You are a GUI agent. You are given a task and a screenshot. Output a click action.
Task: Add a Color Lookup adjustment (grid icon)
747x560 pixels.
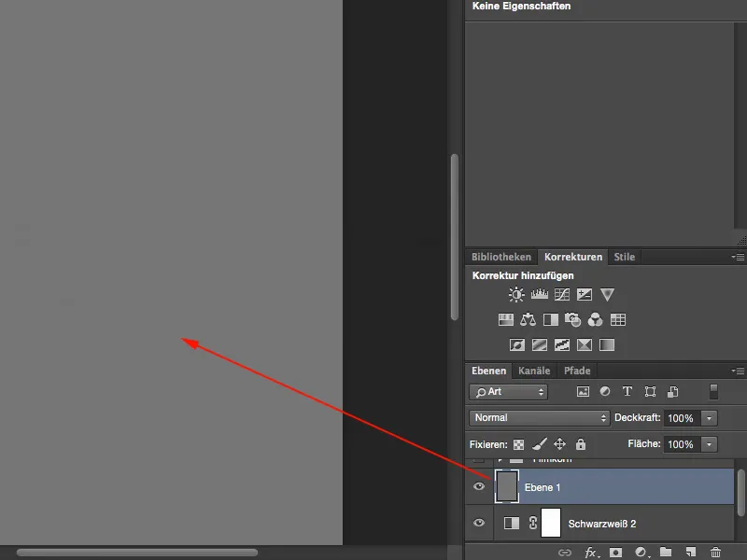pos(618,319)
